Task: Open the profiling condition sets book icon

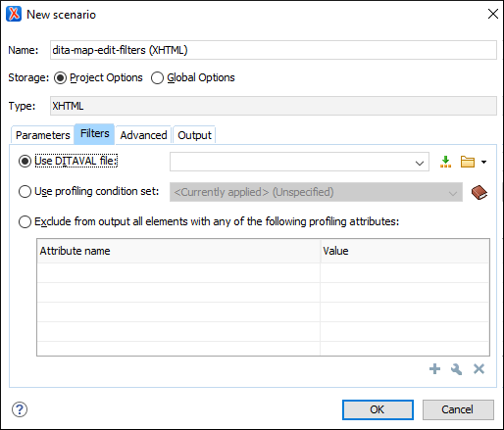Action: click(x=479, y=192)
